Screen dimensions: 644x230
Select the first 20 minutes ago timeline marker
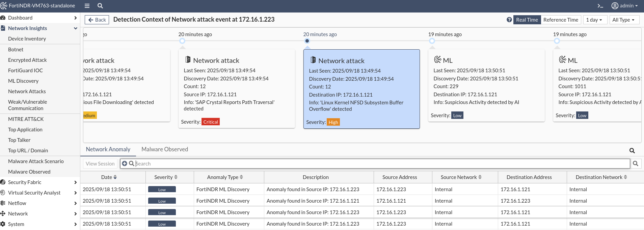tap(182, 41)
